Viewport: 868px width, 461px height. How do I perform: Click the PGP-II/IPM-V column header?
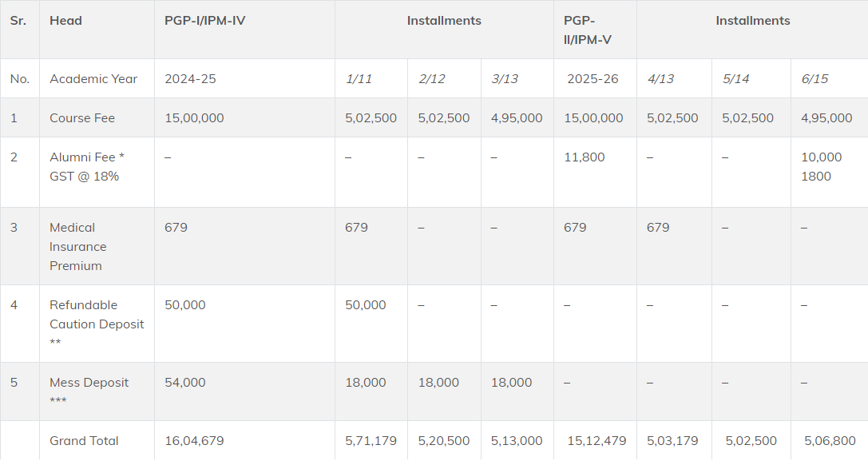[590, 30]
